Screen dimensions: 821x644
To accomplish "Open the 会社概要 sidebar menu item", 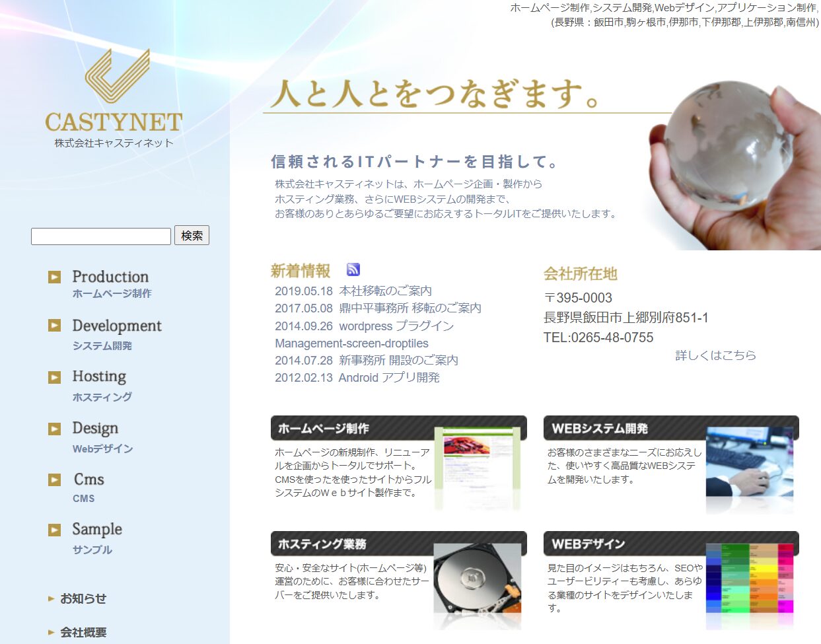I will [83, 632].
